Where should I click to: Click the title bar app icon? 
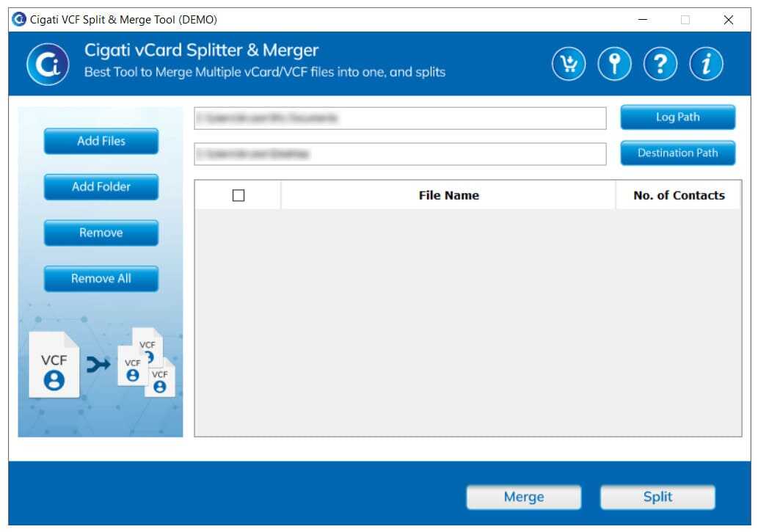pos(19,19)
